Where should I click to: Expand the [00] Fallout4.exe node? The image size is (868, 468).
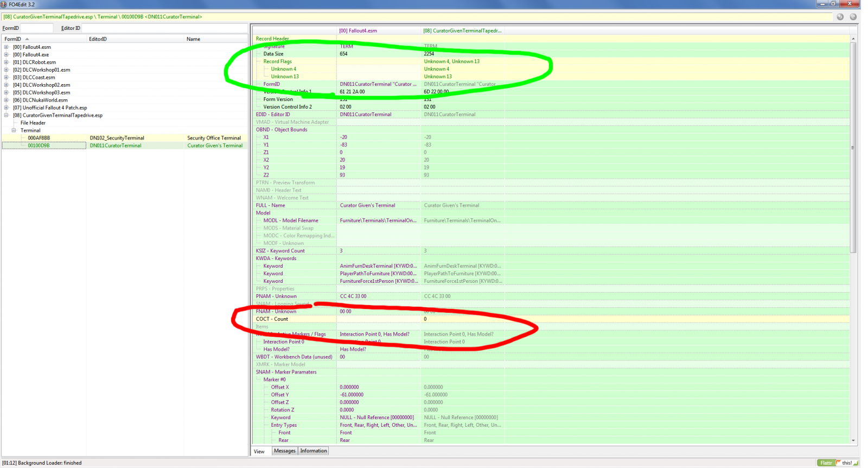(x=7, y=55)
